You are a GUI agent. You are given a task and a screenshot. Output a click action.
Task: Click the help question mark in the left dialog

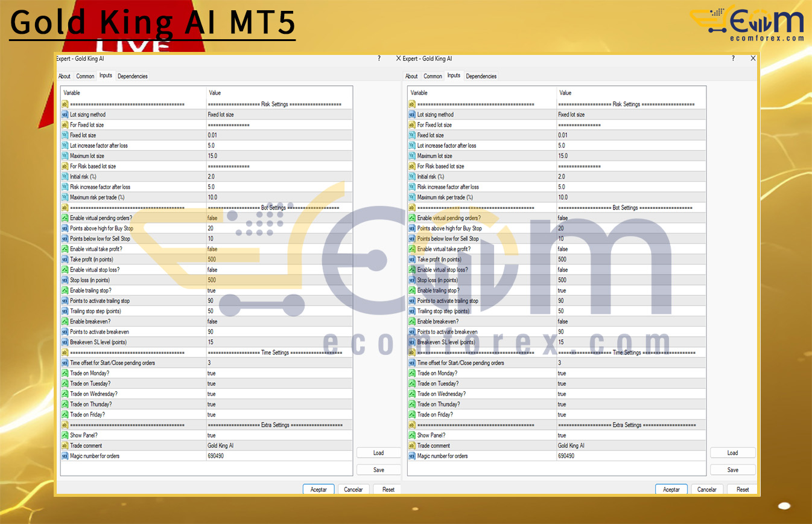(x=379, y=59)
